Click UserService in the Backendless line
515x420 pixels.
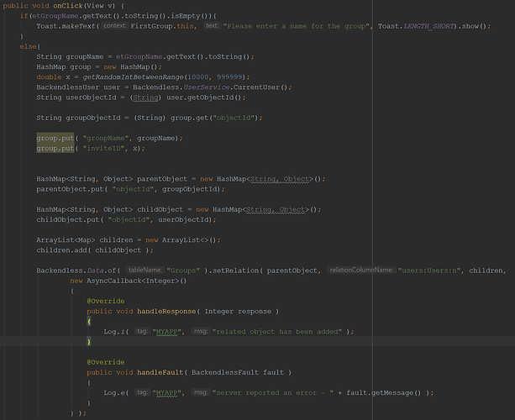click(207, 87)
